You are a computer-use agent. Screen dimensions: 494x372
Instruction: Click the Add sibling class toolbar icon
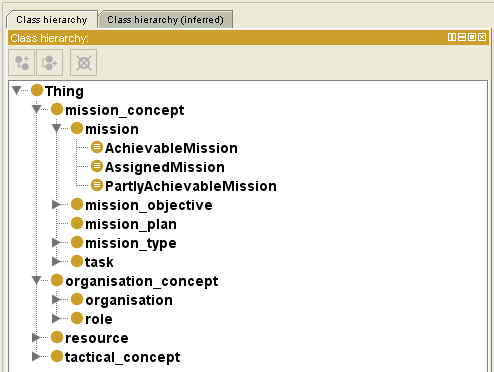coord(49,63)
